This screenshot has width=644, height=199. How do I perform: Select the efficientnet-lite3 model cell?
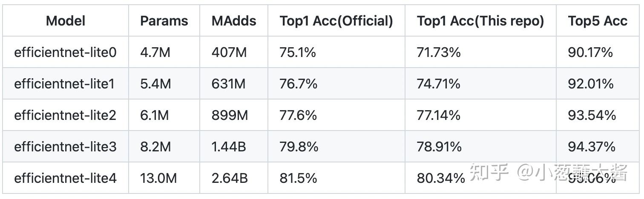(65, 147)
